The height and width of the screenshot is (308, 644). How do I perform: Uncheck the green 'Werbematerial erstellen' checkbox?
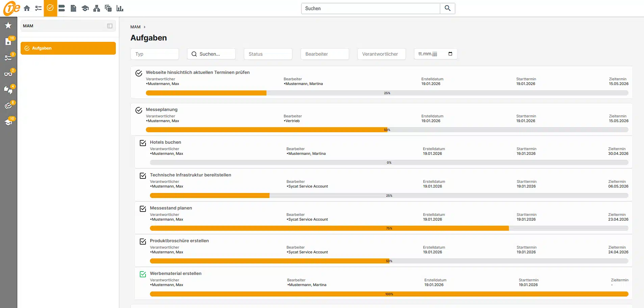click(x=143, y=274)
